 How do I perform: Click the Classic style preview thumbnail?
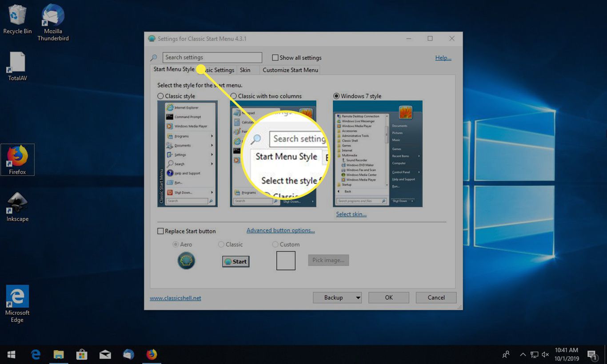[188, 154]
